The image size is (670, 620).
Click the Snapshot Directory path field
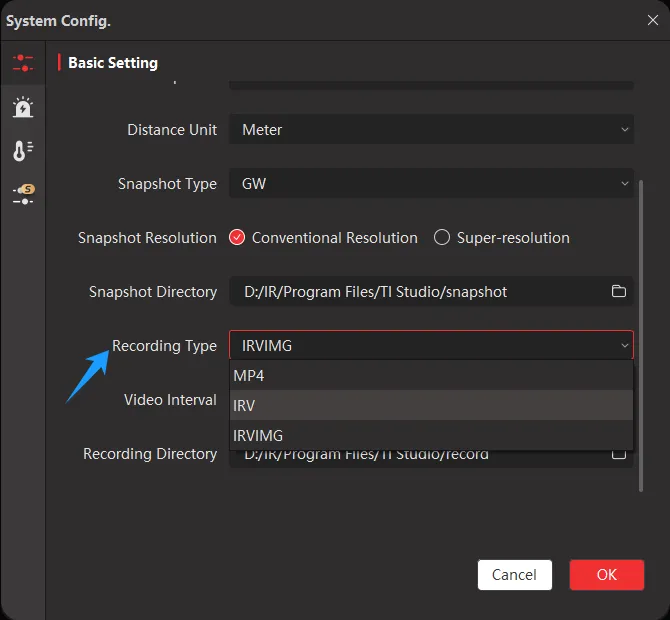pos(420,292)
